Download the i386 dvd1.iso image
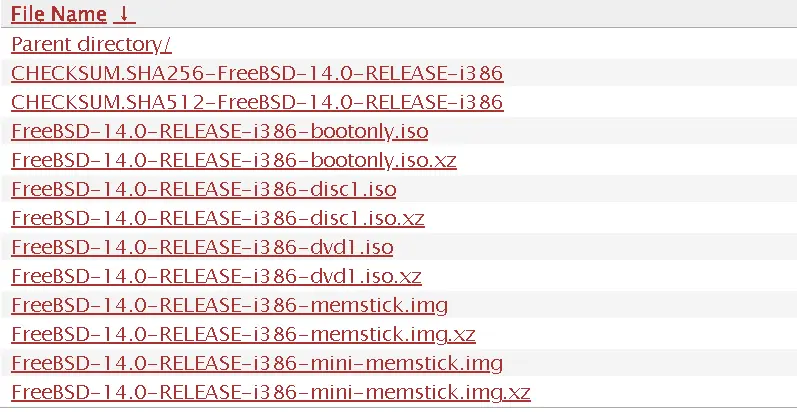The image size is (797, 412). [x=202, y=247]
